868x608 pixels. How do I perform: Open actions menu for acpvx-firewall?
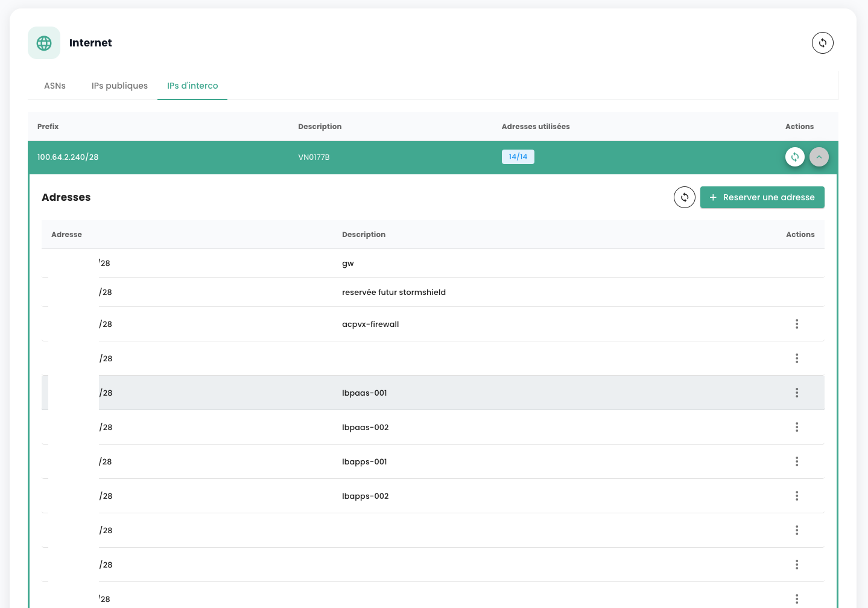click(x=796, y=324)
